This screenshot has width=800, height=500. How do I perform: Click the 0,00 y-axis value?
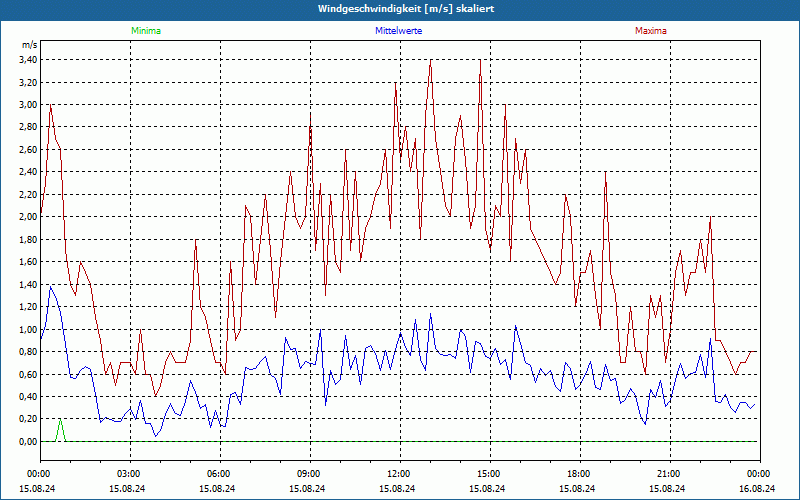coord(29,441)
